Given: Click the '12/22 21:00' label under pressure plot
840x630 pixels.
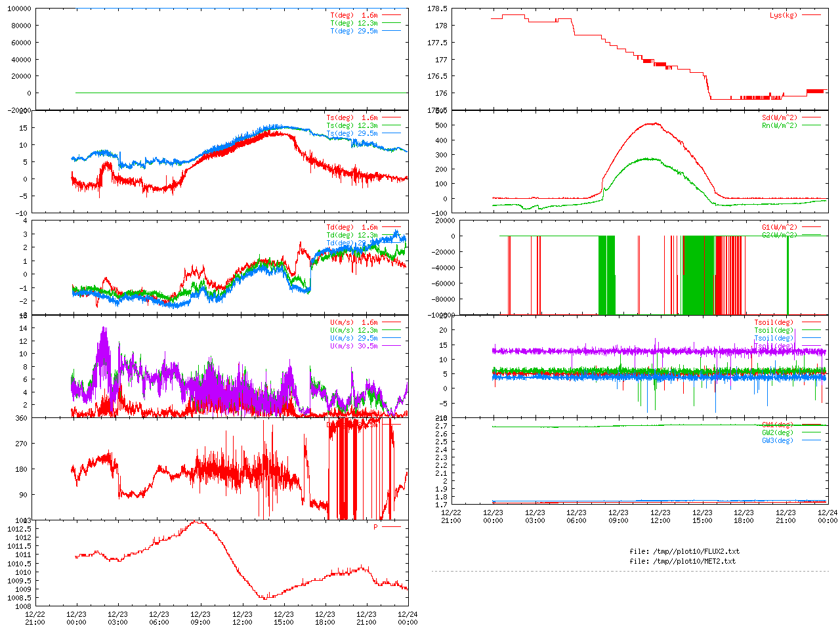Looking at the screenshot, I should click(x=35, y=619).
